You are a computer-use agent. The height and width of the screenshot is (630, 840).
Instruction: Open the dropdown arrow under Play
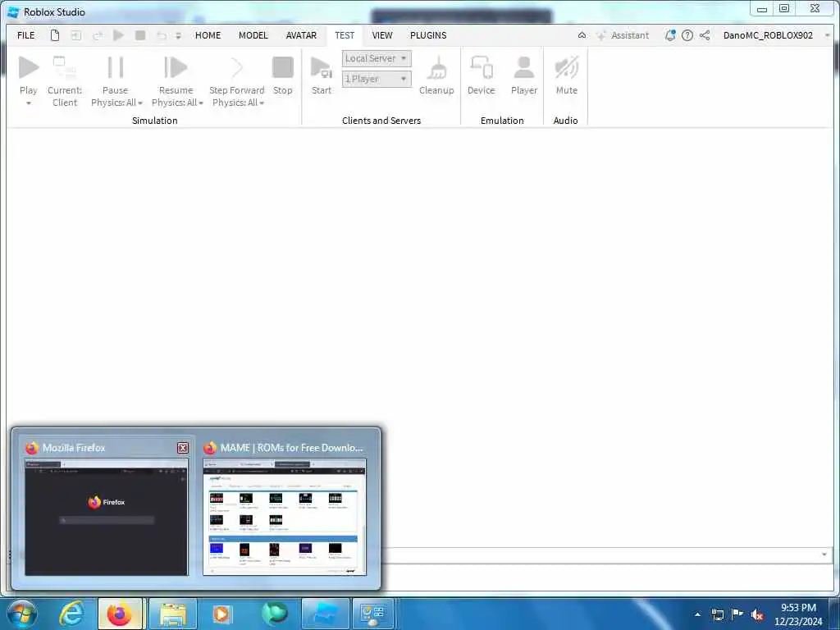(29, 103)
